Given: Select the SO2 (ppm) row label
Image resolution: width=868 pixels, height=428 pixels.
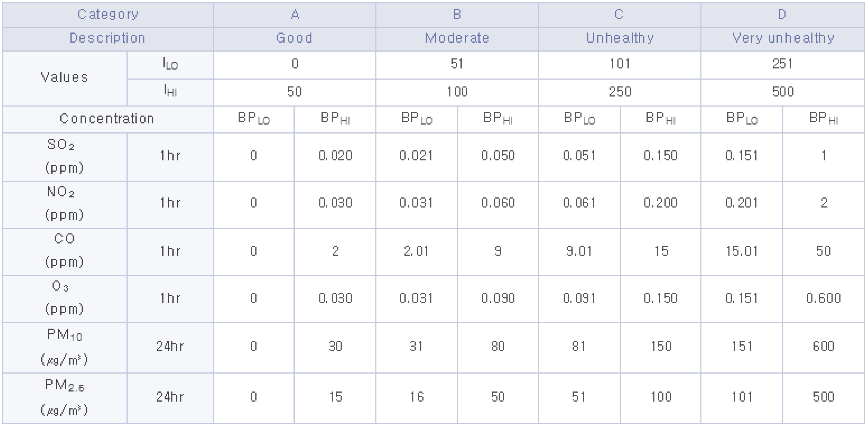Looking at the screenshot, I should [x=64, y=156].
